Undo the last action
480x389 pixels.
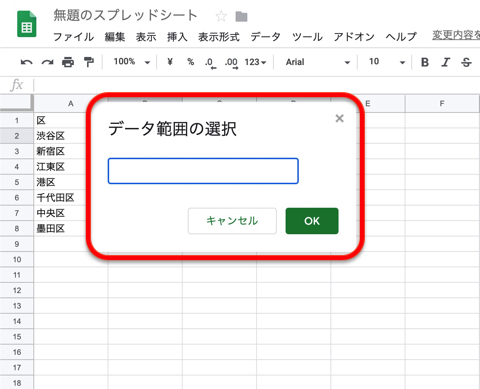click(27, 62)
